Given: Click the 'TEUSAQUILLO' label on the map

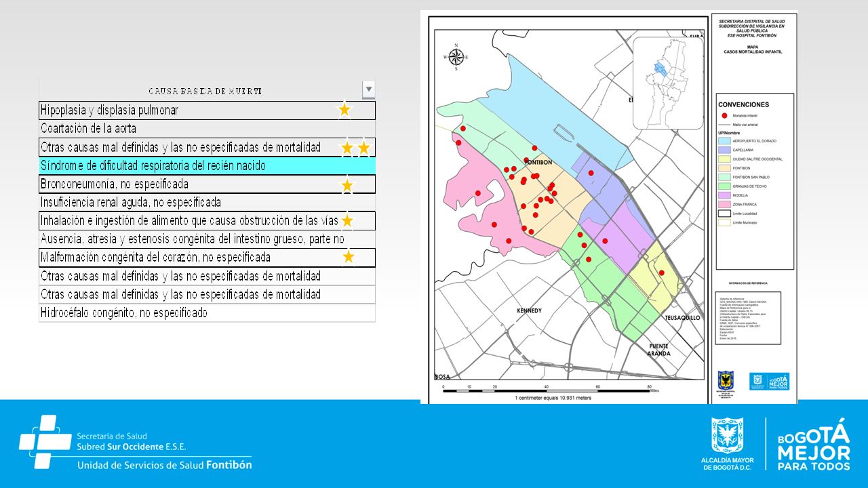Looking at the screenshot, I should click(x=682, y=318).
